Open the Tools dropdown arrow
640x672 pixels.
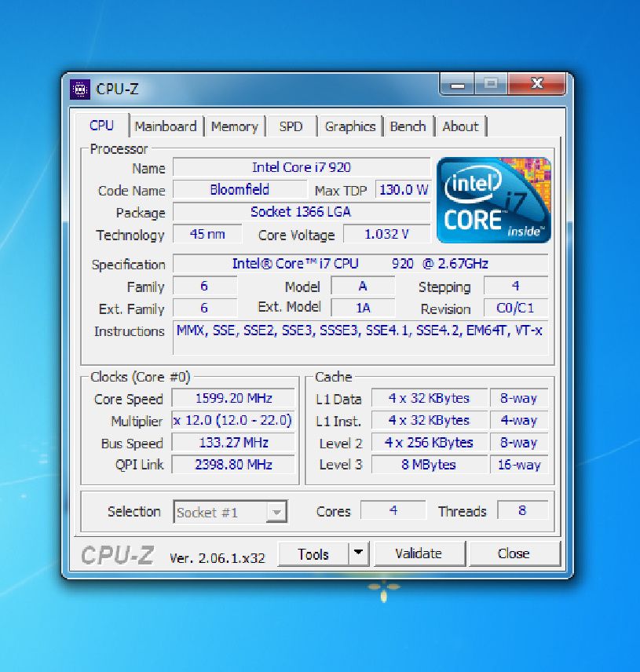[358, 553]
